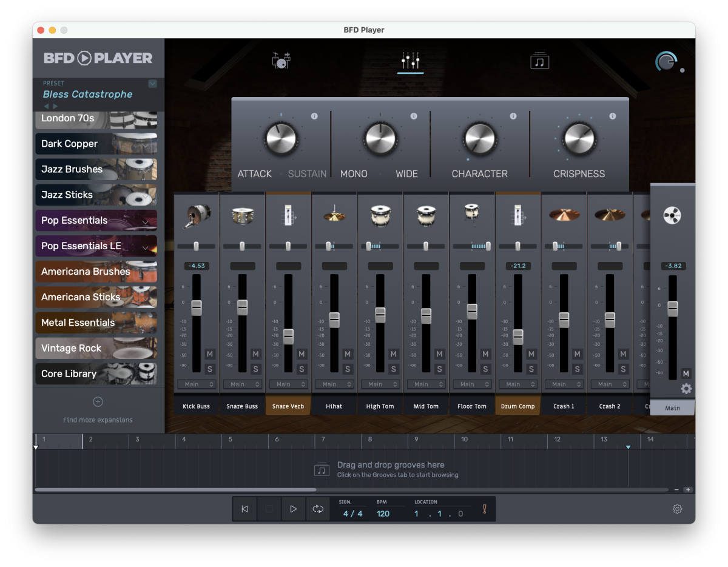This screenshot has width=728, height=567.
Task: Go to the previous preset arrow
Action: (46, 106)
